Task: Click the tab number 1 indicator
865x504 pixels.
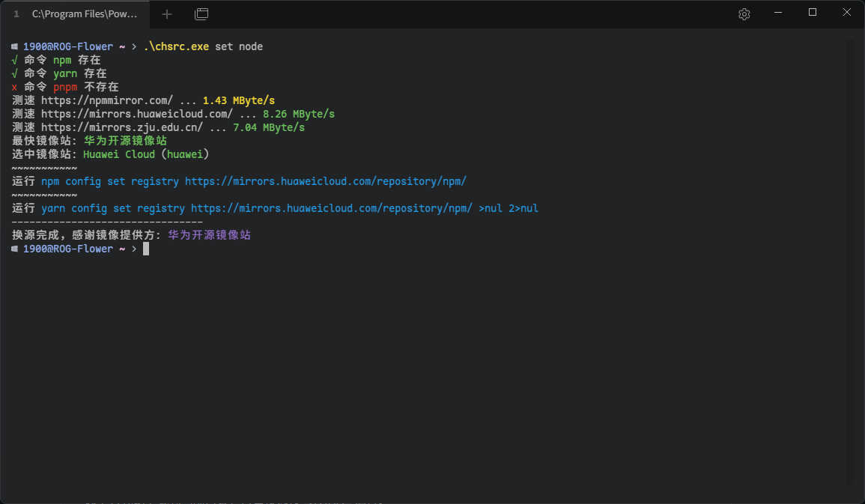Action: pos(16,13)
